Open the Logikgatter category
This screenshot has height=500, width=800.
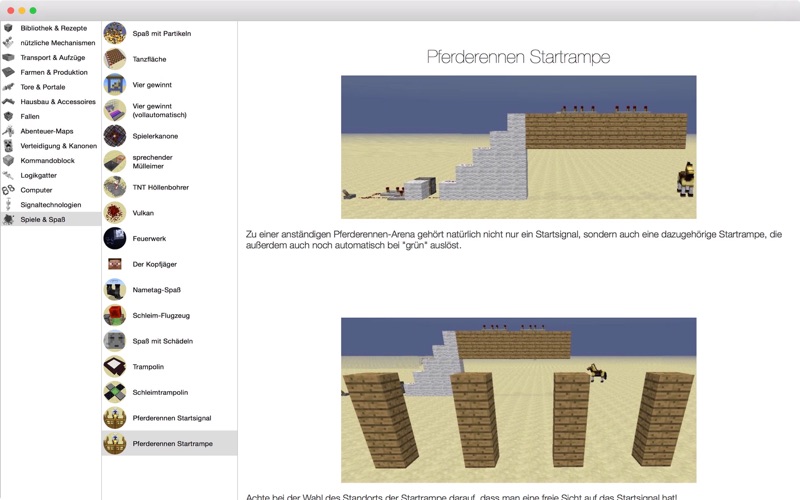pyautogui.click(x=51, y=176)
